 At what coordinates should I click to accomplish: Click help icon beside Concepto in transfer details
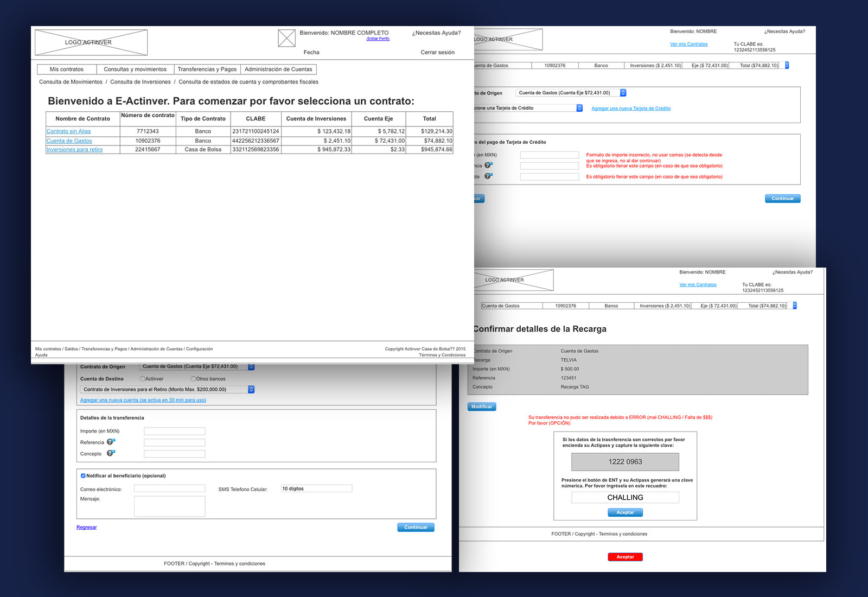111,453
